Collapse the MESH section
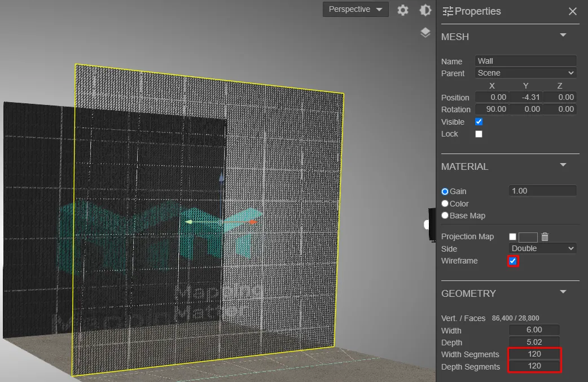Viewport: 588px width, 382px height. coord(563,36)
